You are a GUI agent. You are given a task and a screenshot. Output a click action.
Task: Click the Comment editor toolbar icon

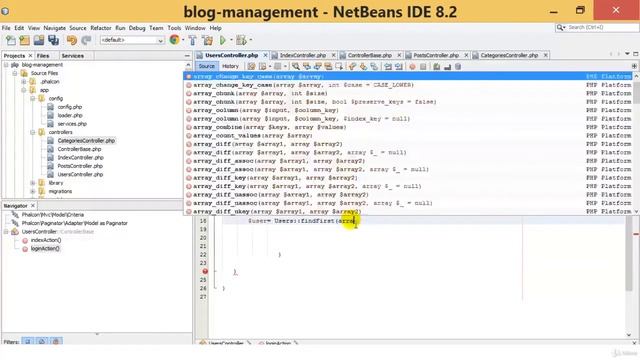click(x=437, y=66)
